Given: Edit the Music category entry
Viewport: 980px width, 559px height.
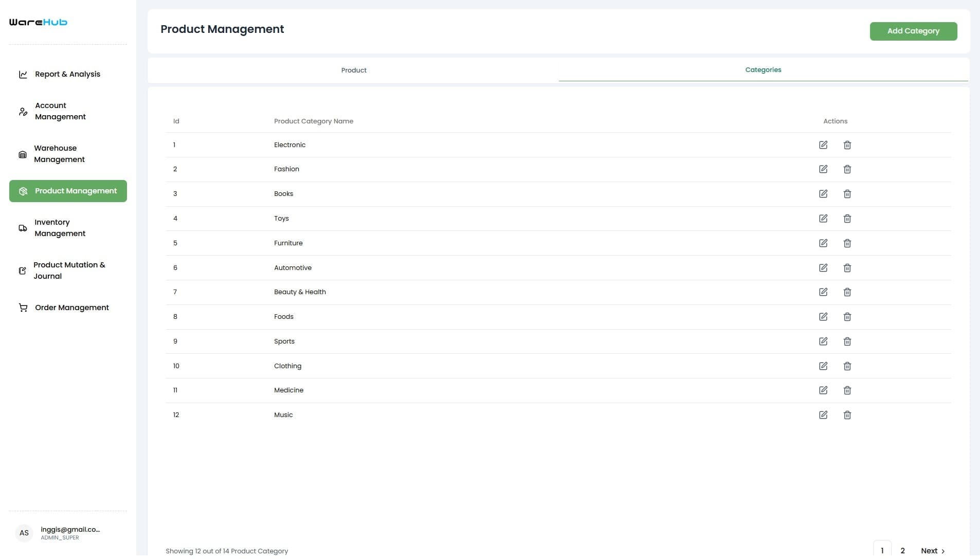Looking at the screenshot, I should [x=824, y=415].
